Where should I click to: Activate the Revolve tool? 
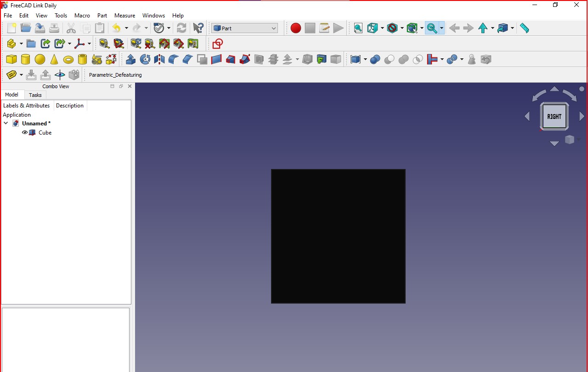(x=145, y=59)
